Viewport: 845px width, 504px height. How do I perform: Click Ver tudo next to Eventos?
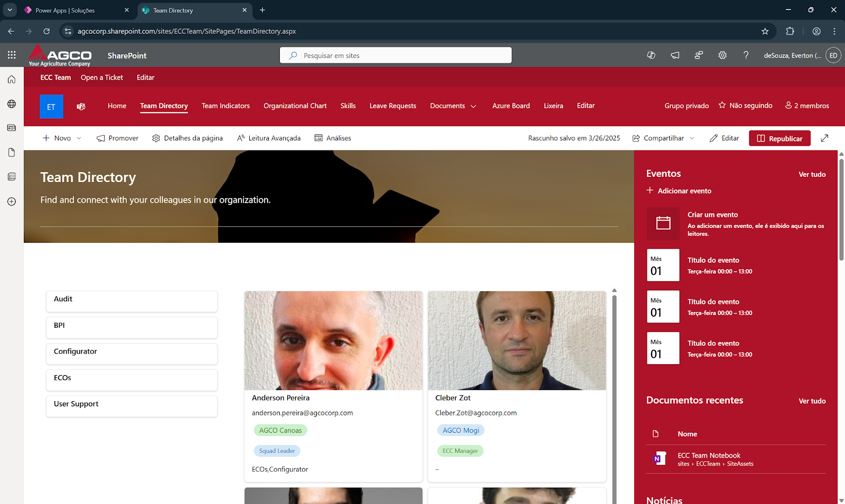(812, 174)
